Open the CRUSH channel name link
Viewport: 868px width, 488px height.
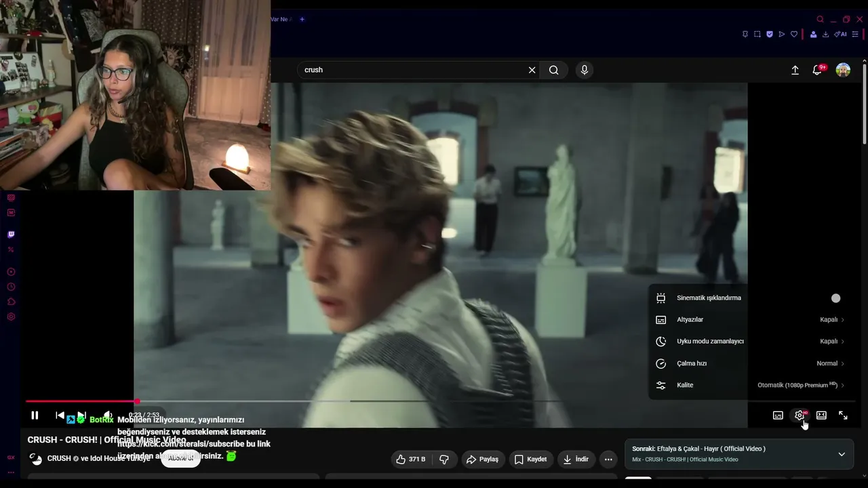pyautogui.click(x=59, y=459)
